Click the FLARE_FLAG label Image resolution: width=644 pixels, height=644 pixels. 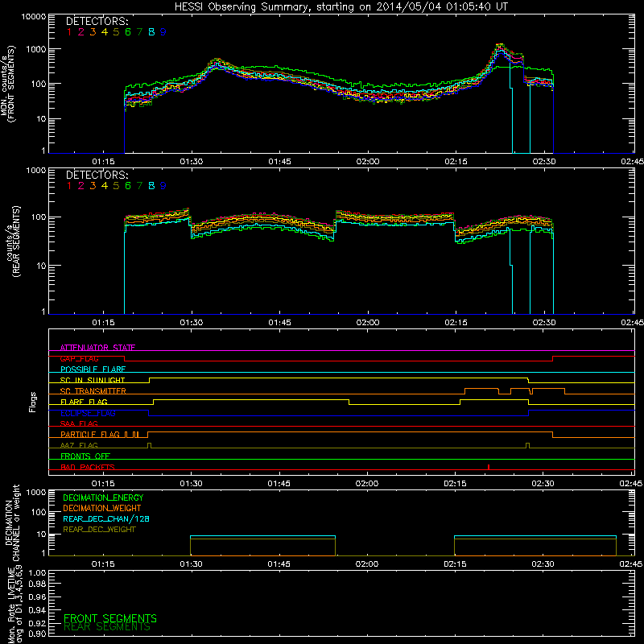click(x=84, y=402)
